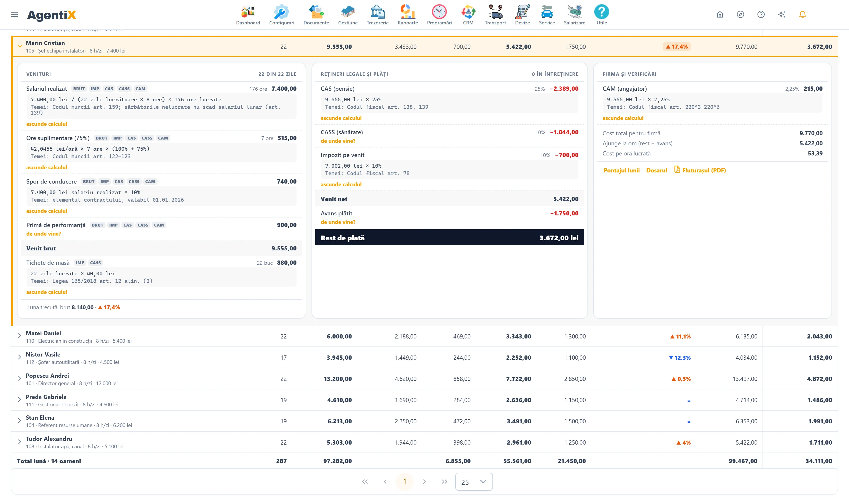Jump to the last page
The height and width of the screenshot is (504, 849).
tap(444, 481)
